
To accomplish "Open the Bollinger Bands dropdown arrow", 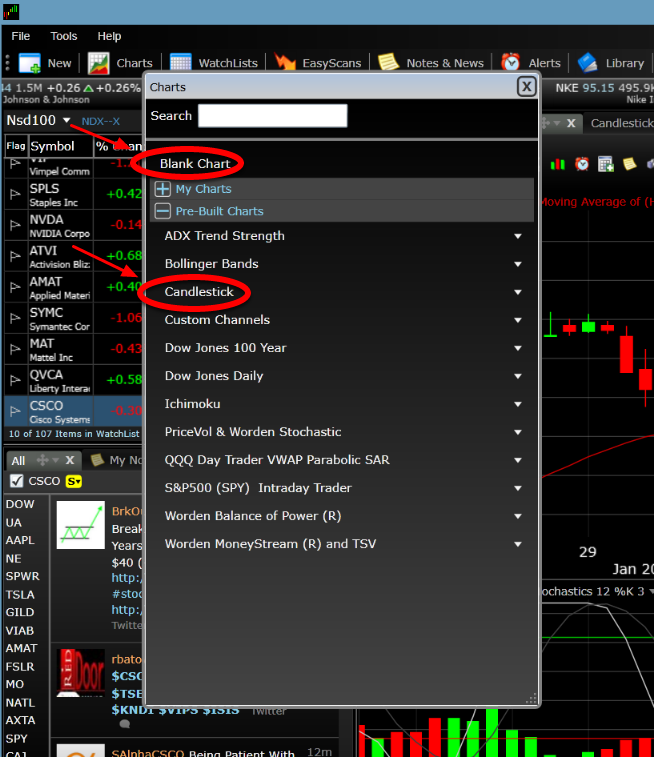I will 518,264.
